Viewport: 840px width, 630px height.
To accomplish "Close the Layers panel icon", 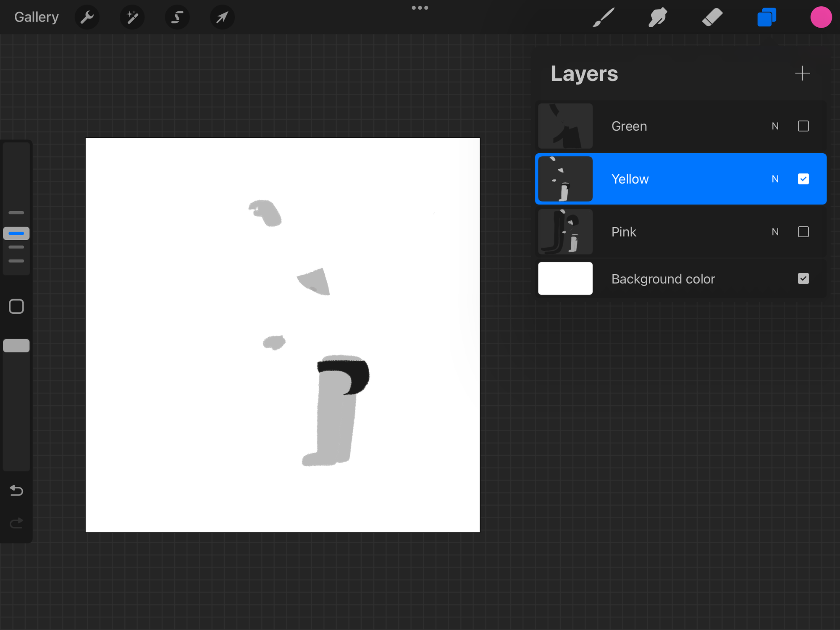I will click(766, 17).
